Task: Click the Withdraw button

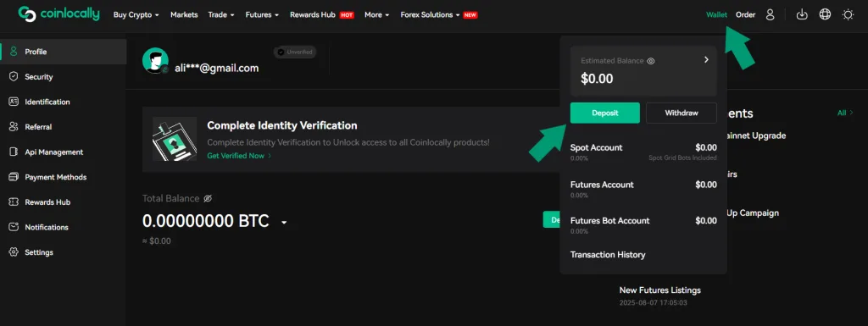Action: point(682,113)
